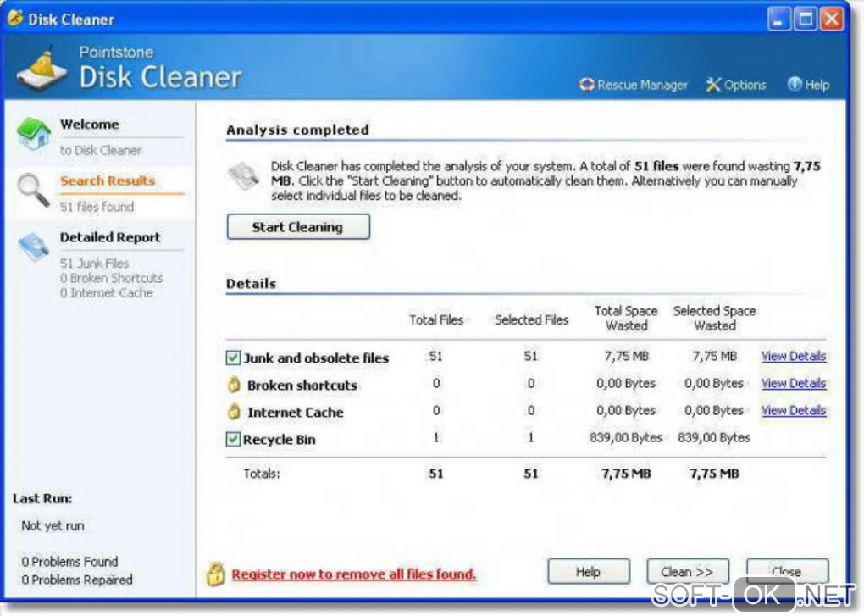Click the 'Junk and obsolete files' row label

pos(316,358)
